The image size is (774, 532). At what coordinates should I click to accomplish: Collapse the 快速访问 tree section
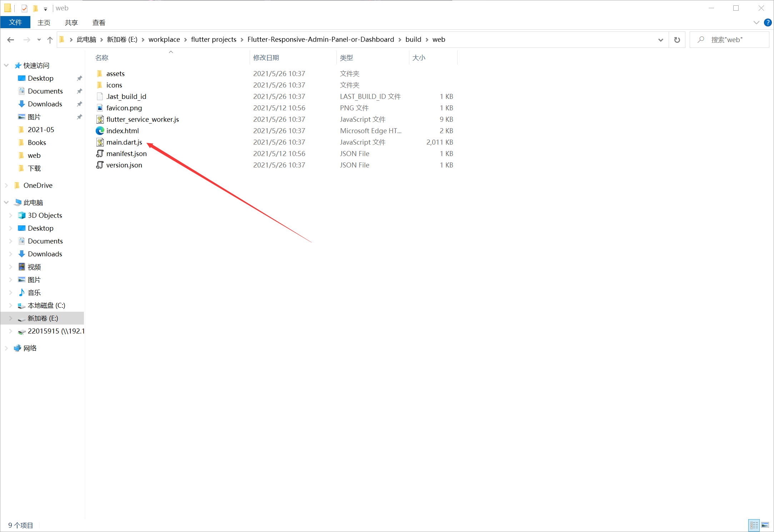coord(6,65)
